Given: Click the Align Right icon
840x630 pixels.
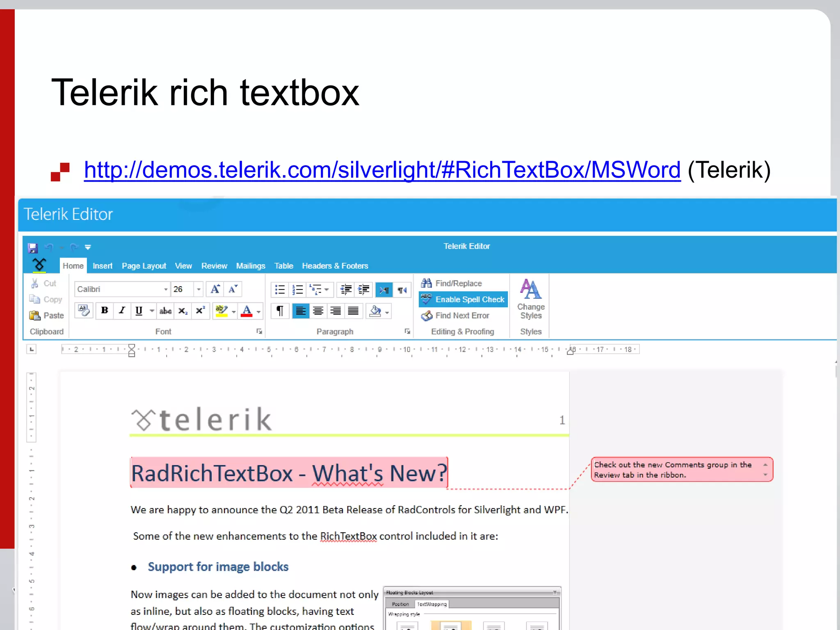Looking at the screenshot, I should coord(336,311).
